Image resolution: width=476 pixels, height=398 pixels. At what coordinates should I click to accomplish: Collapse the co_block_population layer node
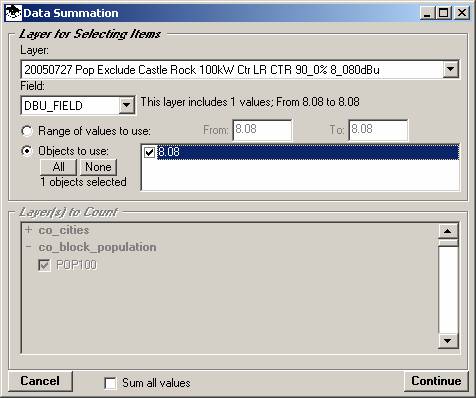click(29, 247)
